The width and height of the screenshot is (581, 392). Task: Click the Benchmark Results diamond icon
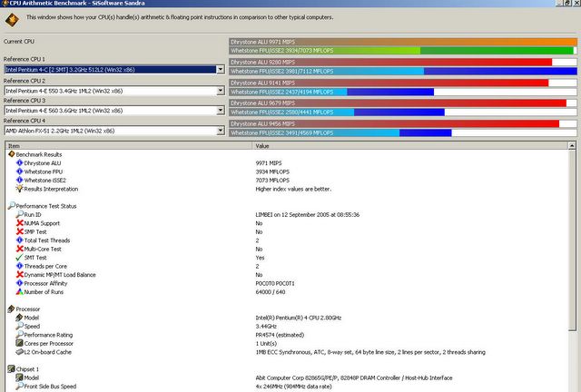[x=12, y=154]
